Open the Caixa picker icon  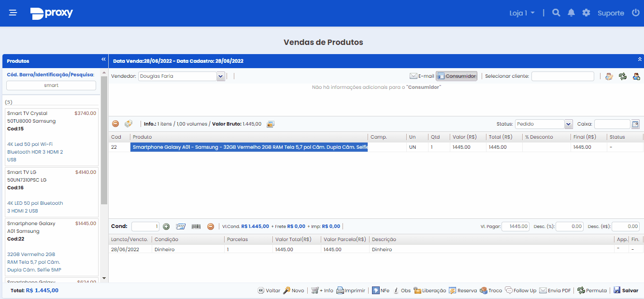[x=635, y=124]
